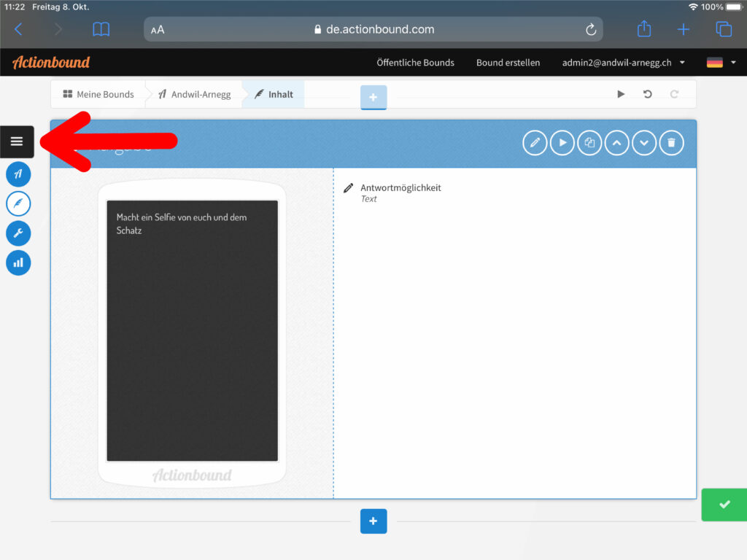Select the feather content sidebar icon

(x=18, y=203)
